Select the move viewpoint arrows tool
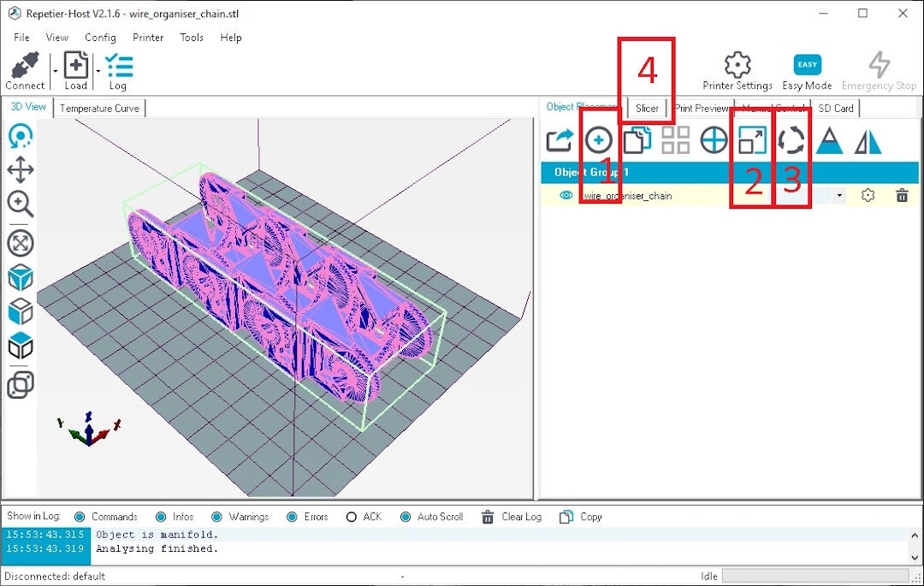Image resolution: width=924 pixels, height=586 pixels. [x=21, y=169]
